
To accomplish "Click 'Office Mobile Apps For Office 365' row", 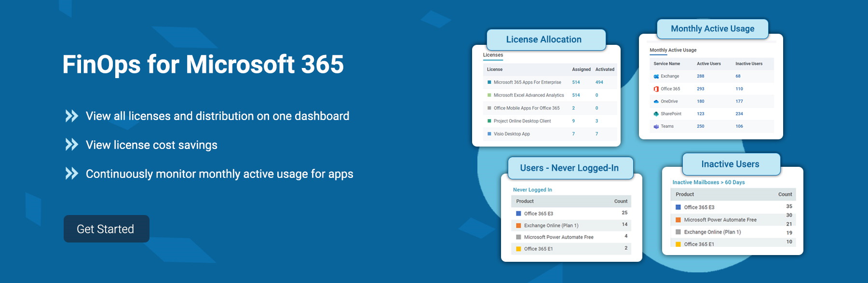I will pos(550,108).
